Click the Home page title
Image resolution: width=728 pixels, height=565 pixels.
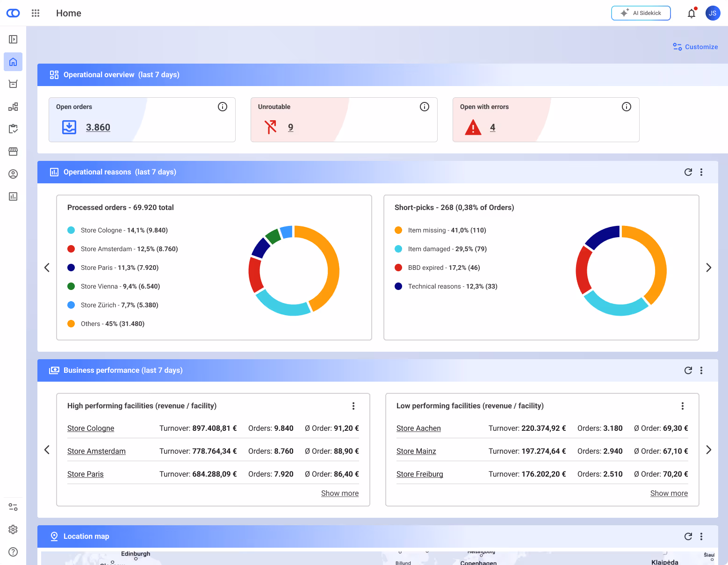(69, 13)
